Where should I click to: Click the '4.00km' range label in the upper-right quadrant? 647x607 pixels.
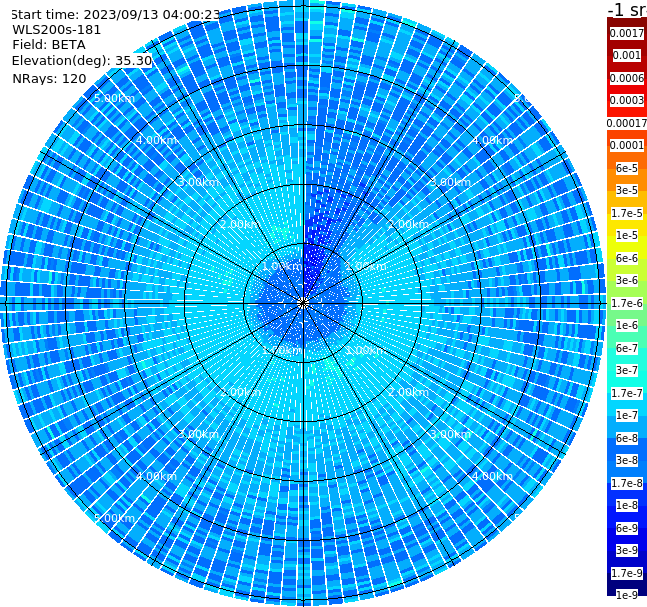(492, 140)
